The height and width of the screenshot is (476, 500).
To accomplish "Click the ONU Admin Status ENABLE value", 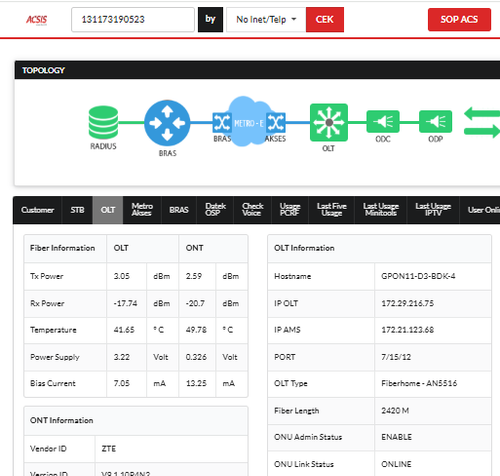I will click(396, 437).
